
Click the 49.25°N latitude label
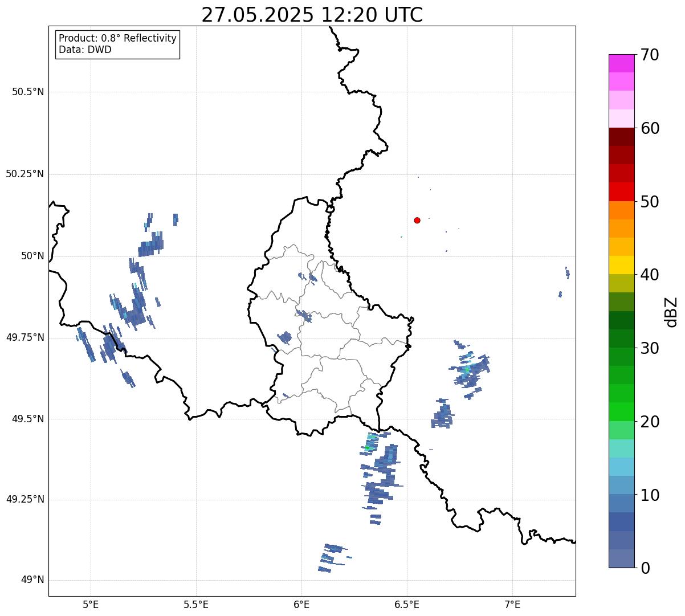click(25, 499)
